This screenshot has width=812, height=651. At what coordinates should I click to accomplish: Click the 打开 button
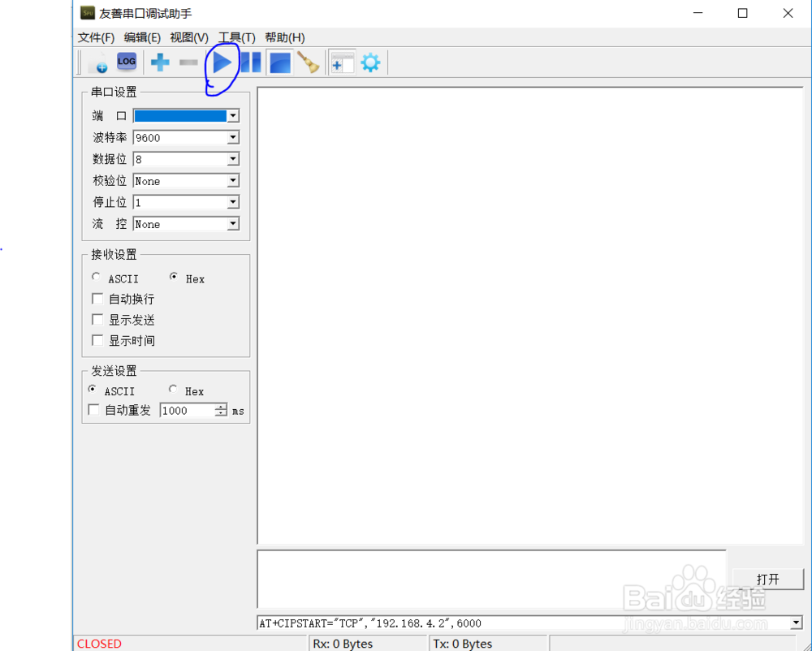point(768,579)
